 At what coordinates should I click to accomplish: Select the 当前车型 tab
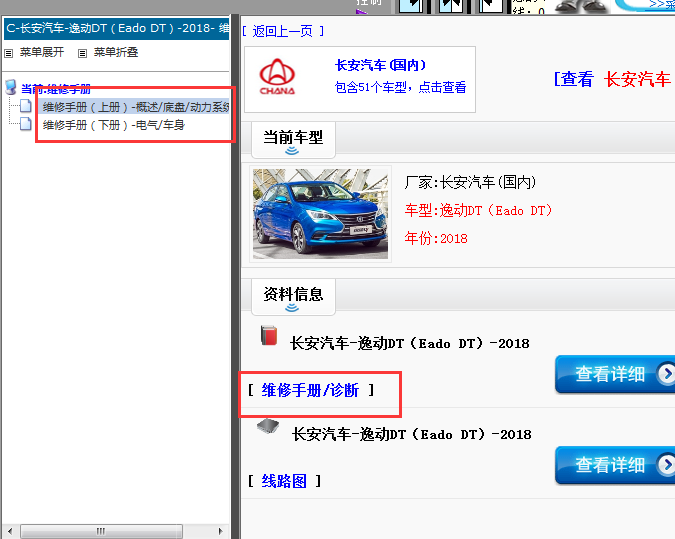pos(293,140)
